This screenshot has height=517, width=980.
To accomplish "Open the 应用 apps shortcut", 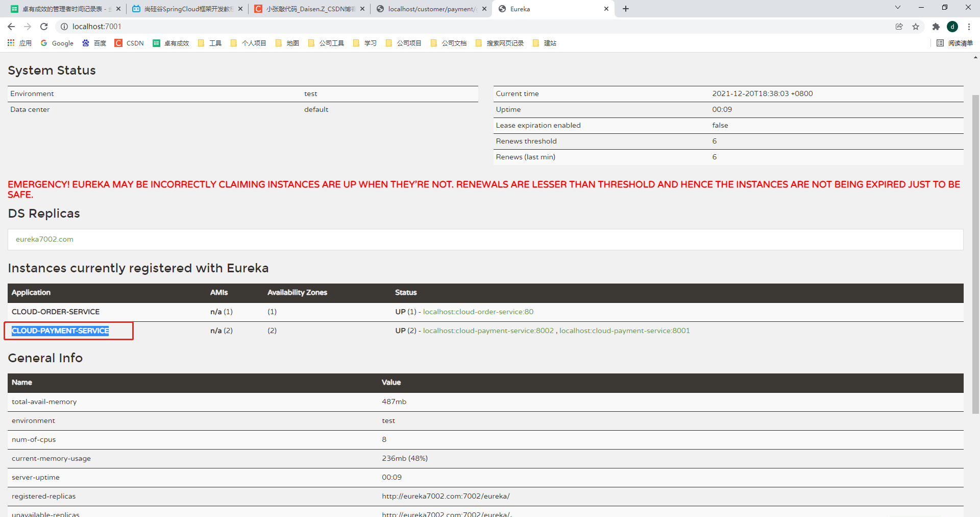I will pos(19,43).
